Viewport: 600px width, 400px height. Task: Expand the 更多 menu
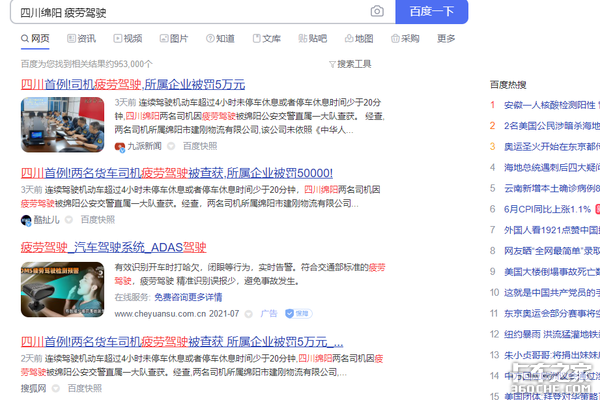coord(446,38)
